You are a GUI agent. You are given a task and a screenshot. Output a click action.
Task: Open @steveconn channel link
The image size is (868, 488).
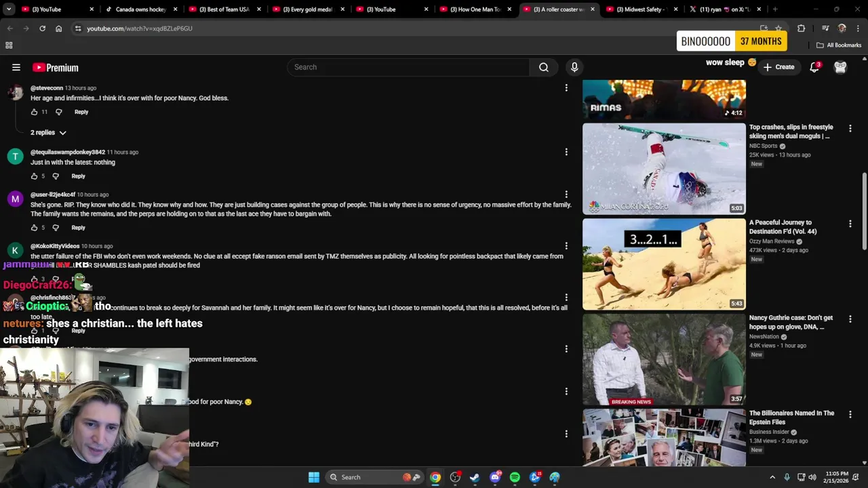47,88
